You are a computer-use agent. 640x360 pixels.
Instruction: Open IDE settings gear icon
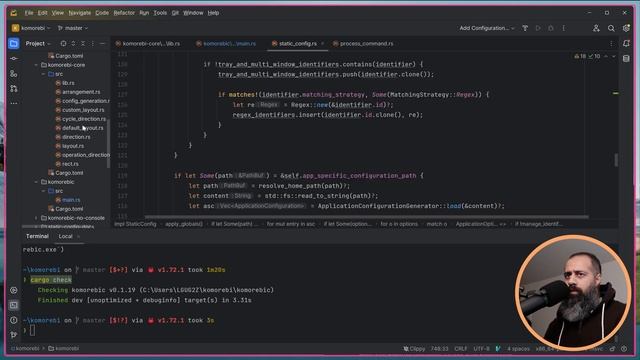626,28
